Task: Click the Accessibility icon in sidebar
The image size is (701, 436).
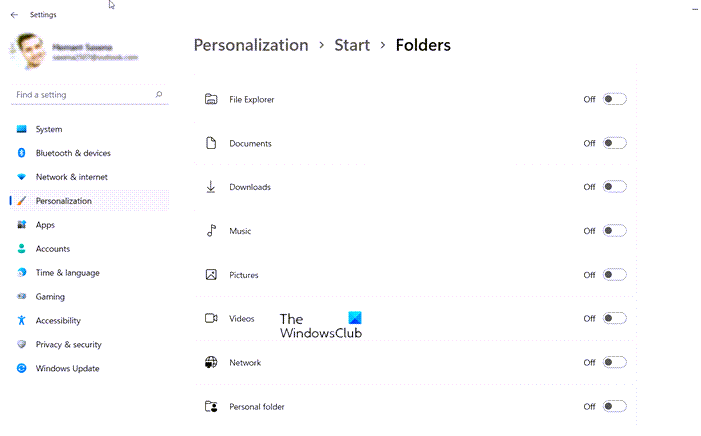Action: click(21, 321)
